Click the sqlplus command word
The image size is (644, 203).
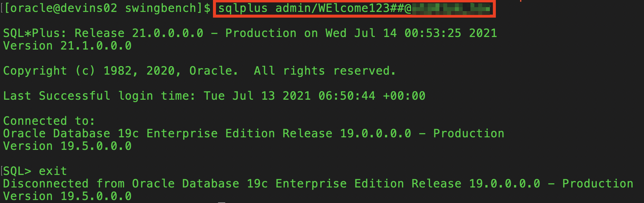pos(243,8)
